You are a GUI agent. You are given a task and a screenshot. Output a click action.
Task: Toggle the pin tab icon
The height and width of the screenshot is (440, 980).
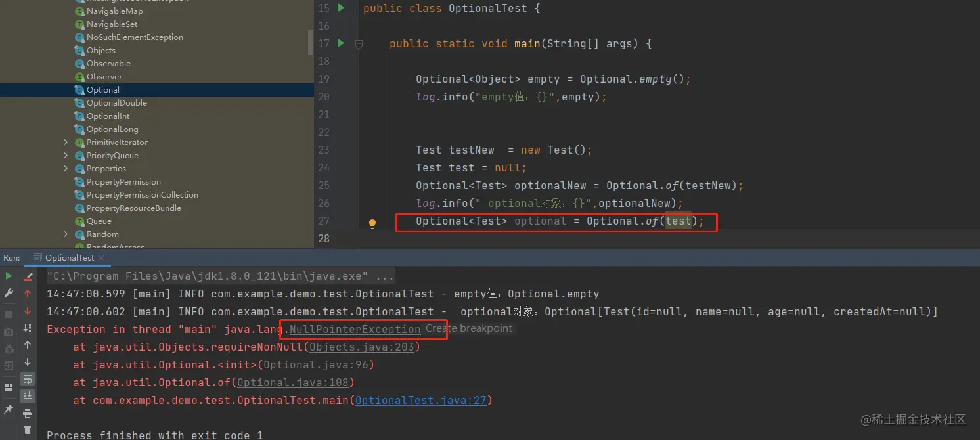pos(9,409)
